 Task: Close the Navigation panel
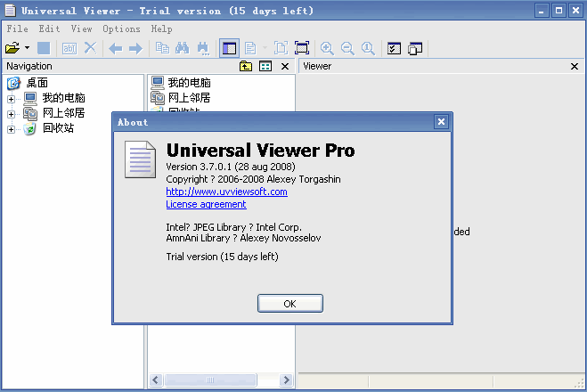tap(285, 66)
